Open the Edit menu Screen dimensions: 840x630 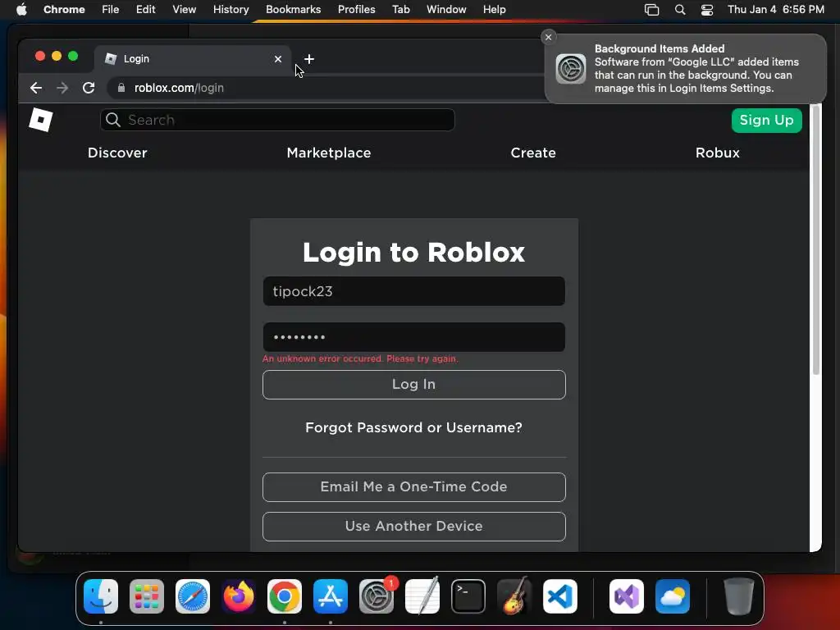(x=145, y=10)
